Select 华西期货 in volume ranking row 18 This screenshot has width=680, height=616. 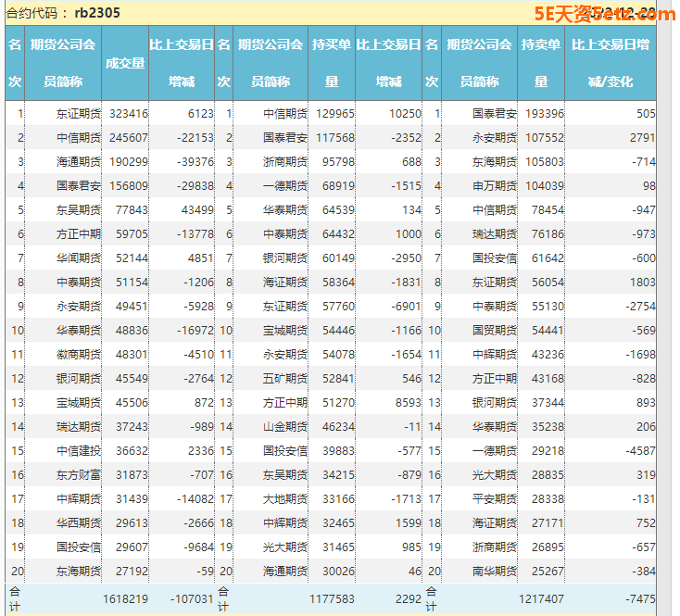[x=79, y=522]
